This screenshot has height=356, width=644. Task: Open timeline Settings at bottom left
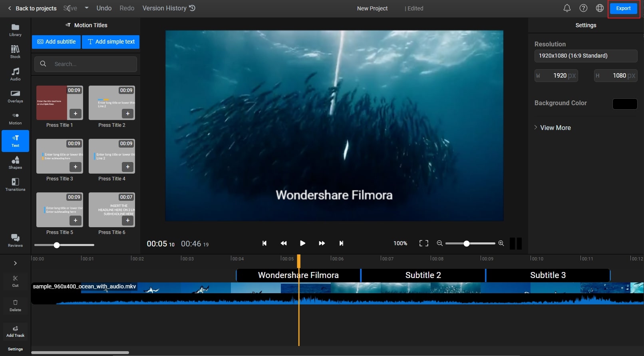point(15,349)
